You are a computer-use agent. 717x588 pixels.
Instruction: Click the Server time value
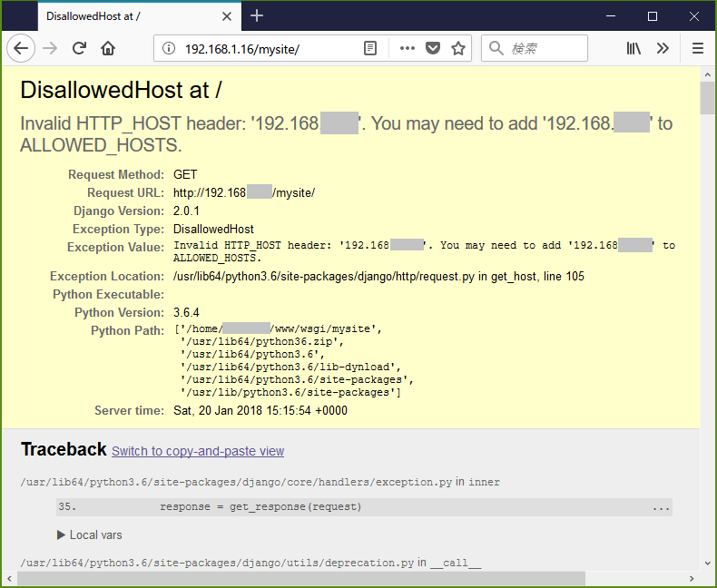click(x=260, y=410)
